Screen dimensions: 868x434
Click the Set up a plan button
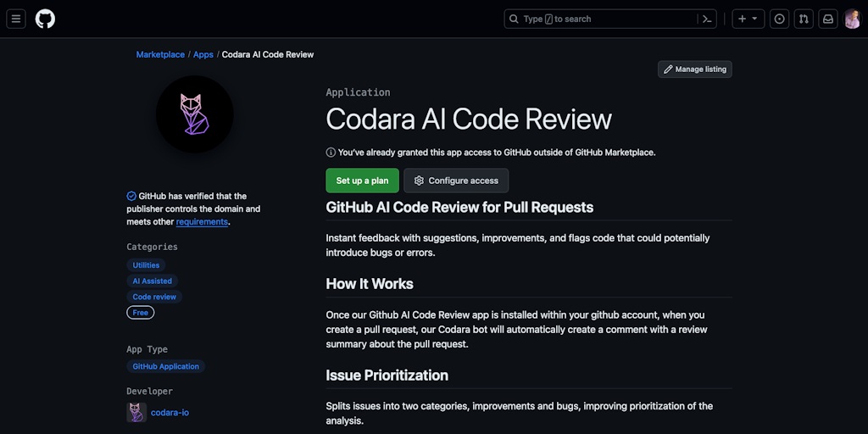[x=362, y=181]
